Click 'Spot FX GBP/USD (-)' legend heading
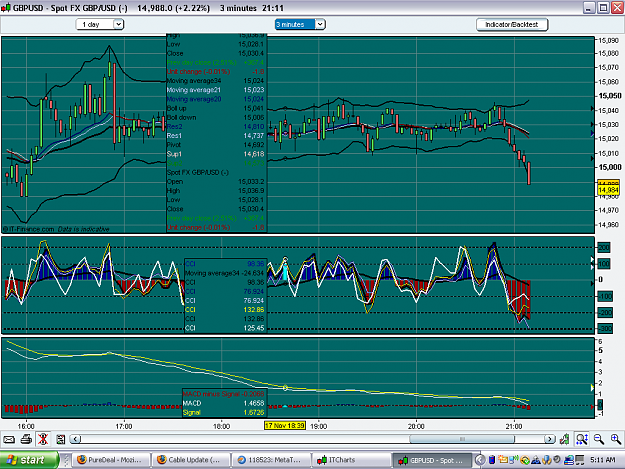This screenshot has height=469, width=625. [198, 173]
